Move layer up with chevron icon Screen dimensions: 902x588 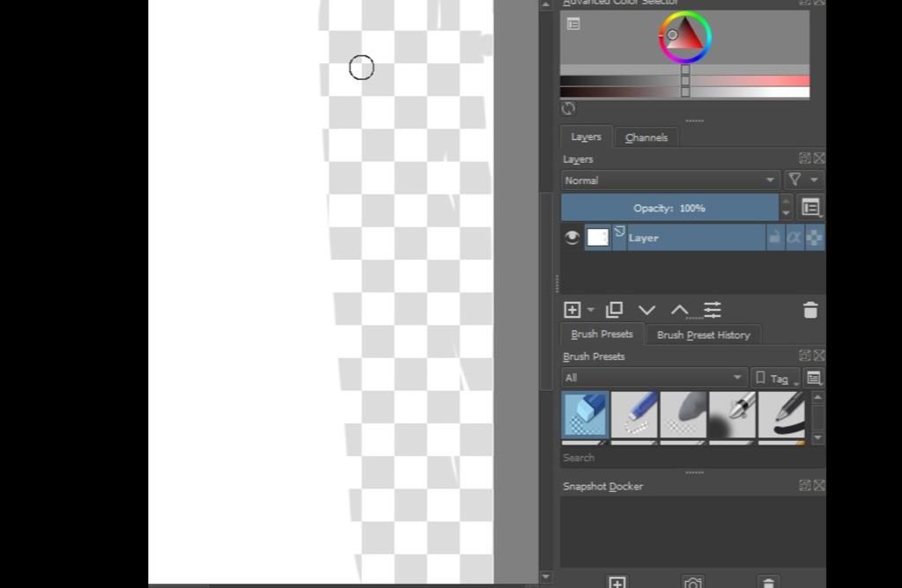(x=679, y=311)
